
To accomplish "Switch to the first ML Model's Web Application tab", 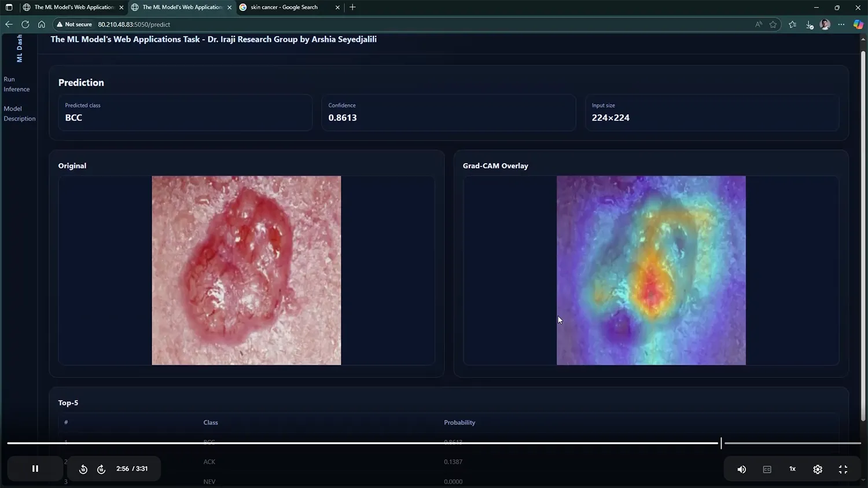I will coord(73,7).
